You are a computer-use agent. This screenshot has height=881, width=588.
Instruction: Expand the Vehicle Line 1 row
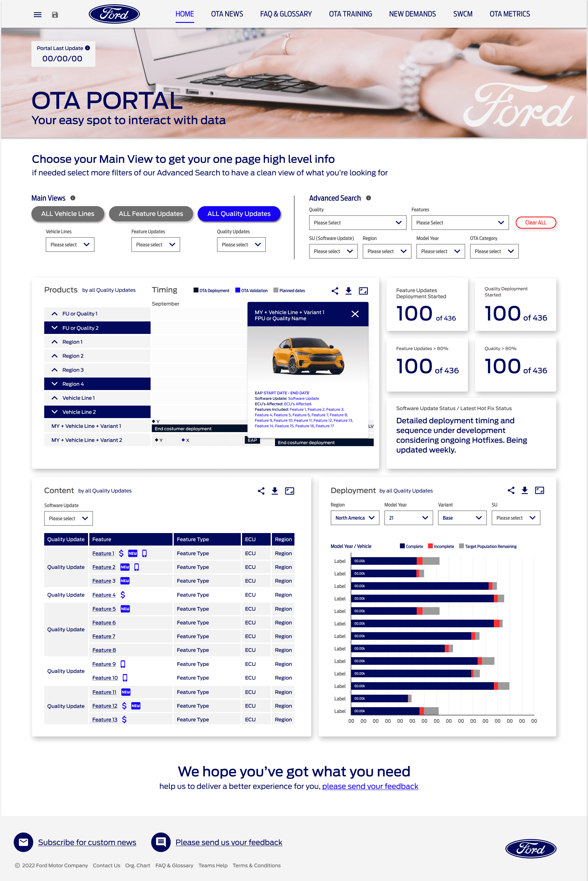coord(97,398)
